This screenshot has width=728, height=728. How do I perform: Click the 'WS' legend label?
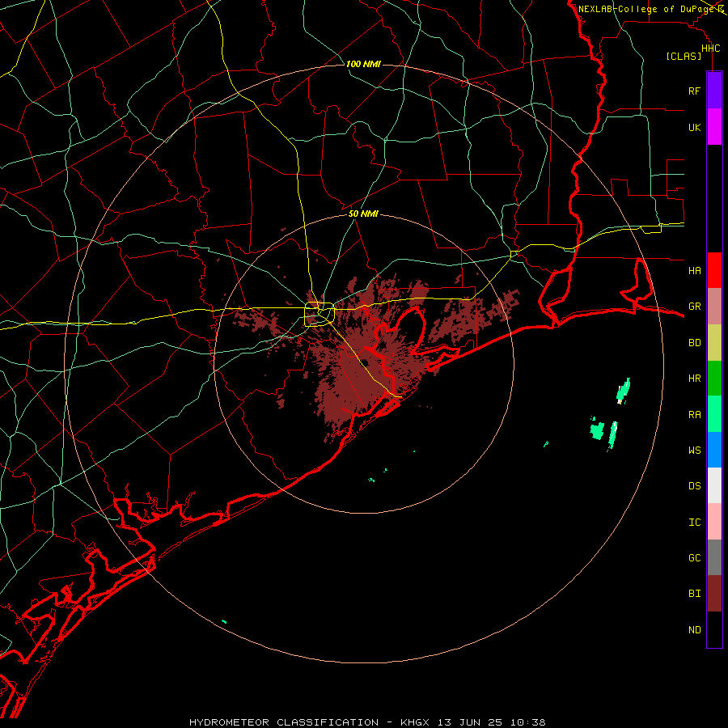pos(694,451)
